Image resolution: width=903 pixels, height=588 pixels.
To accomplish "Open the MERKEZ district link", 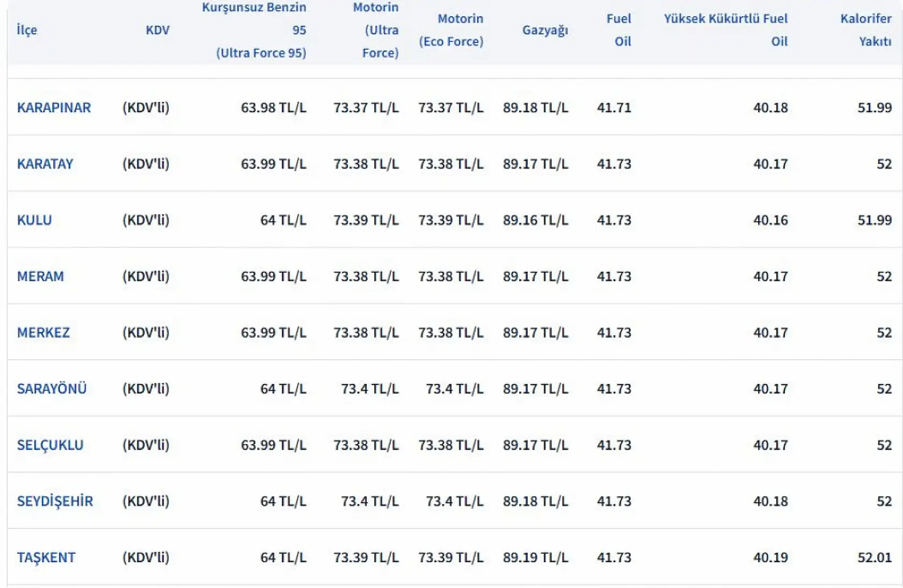I will point(43,332).
